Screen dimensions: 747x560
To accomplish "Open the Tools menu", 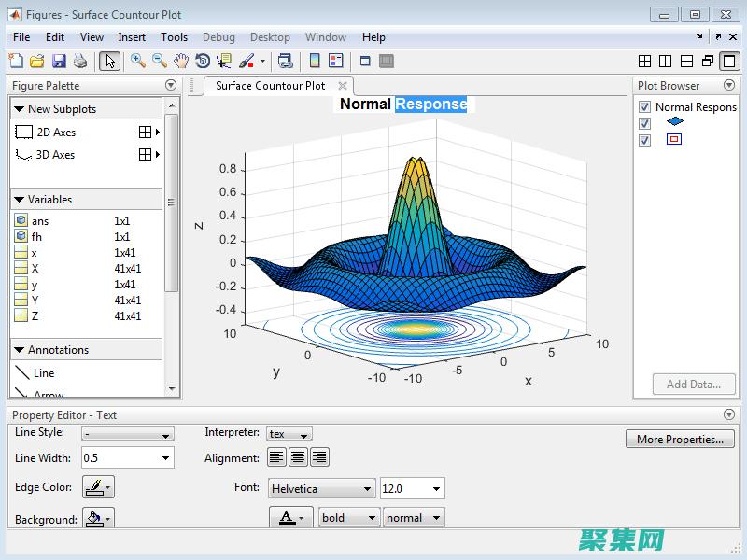I will point(173,37).
